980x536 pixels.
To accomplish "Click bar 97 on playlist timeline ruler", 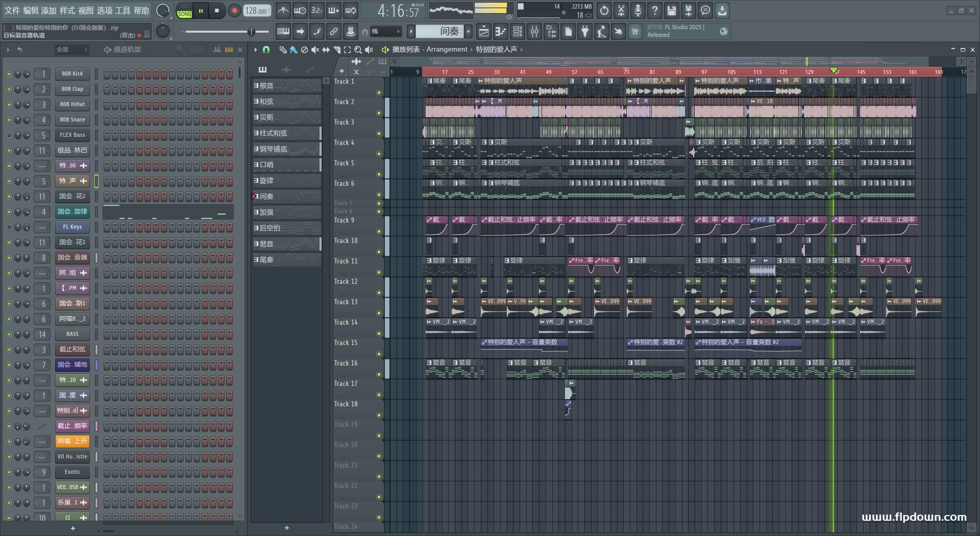I will coord(704,72).
